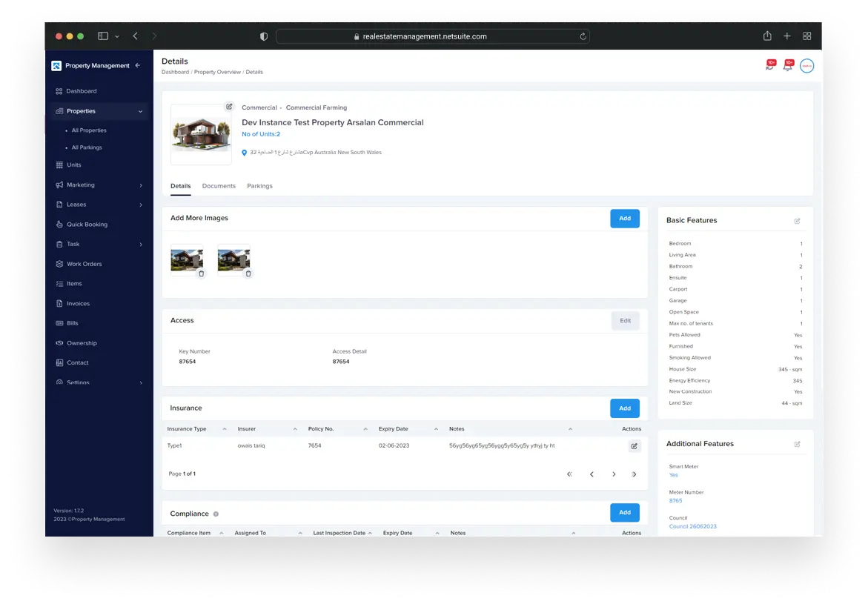This screenshot has width=868, height=604.
Task: Expand the Leases submenu chevron
Action: 141,205
